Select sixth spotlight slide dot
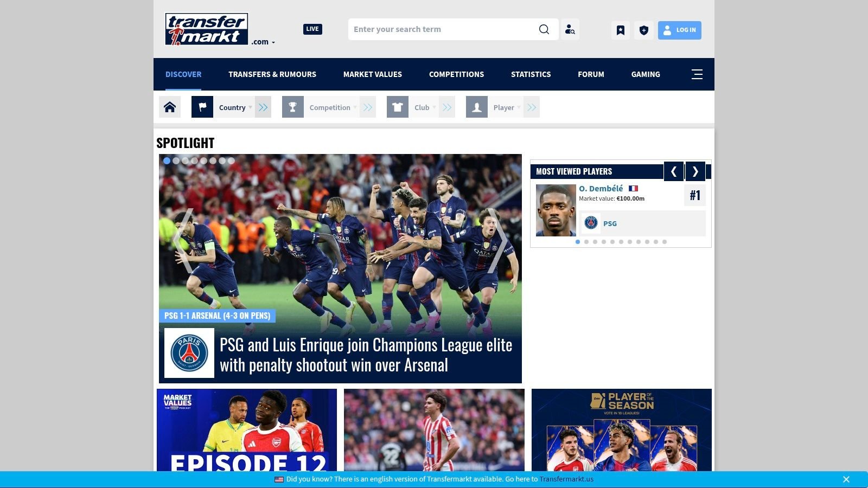 [213, 160]
